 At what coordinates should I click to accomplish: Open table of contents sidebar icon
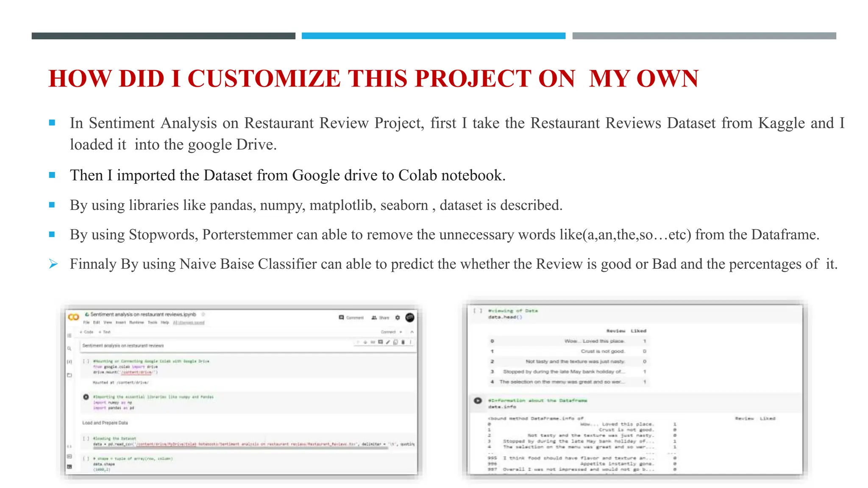[70, 335]
